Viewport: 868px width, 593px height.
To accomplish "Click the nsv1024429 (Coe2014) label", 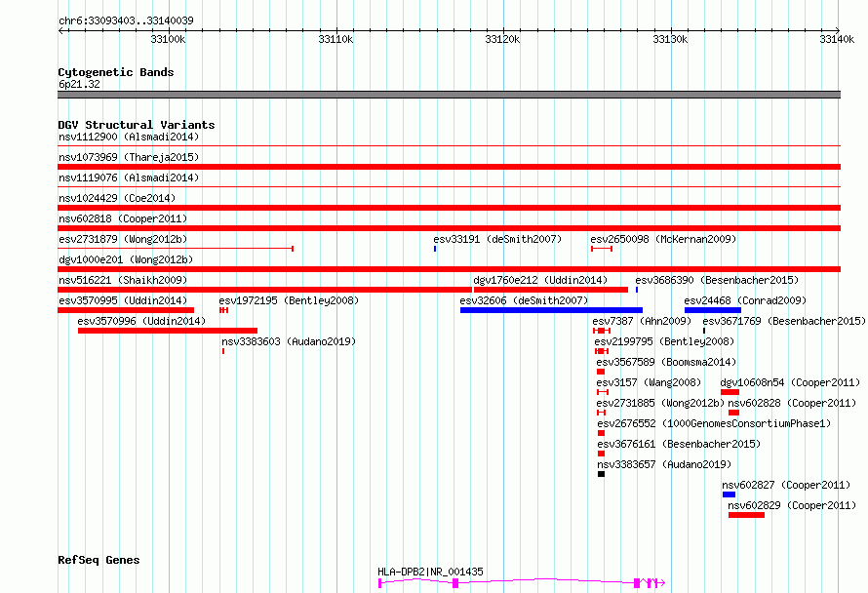I will 117,198.
